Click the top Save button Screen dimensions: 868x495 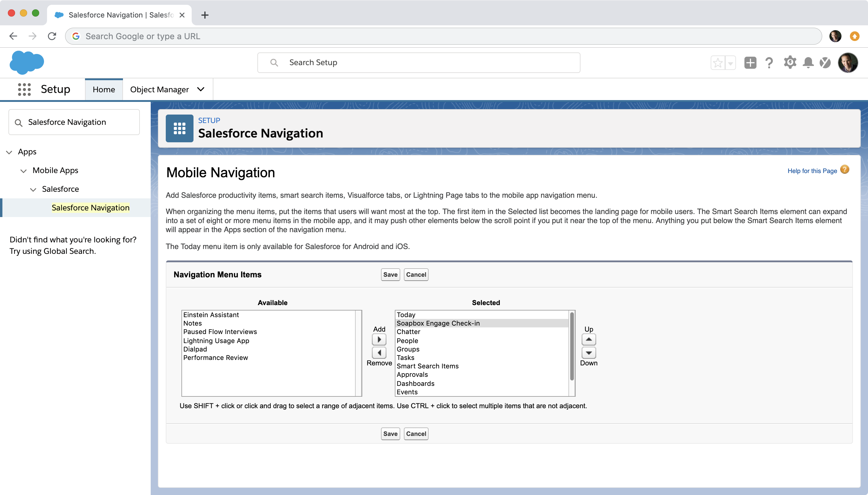point(390,274)
